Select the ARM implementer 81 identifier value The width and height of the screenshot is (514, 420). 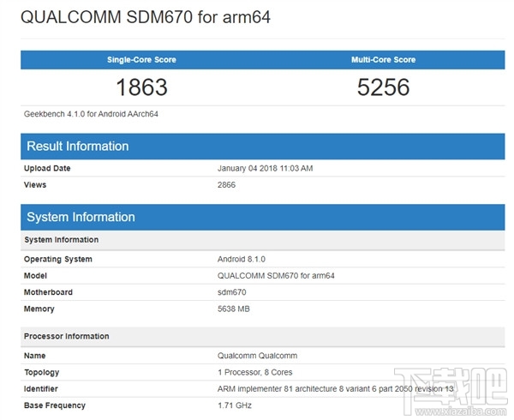[x=336, y=389]
